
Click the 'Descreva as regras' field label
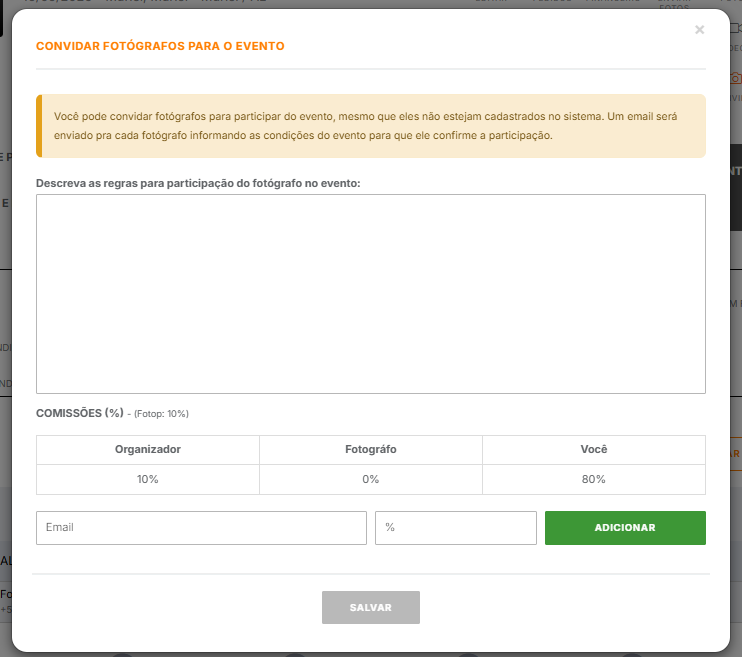198,183
